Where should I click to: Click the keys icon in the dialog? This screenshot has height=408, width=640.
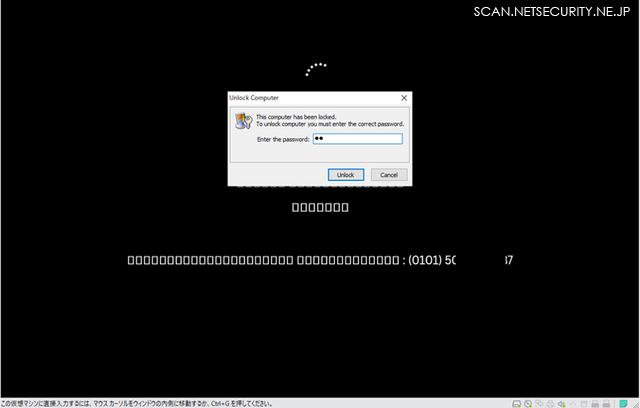click(242, 121)
